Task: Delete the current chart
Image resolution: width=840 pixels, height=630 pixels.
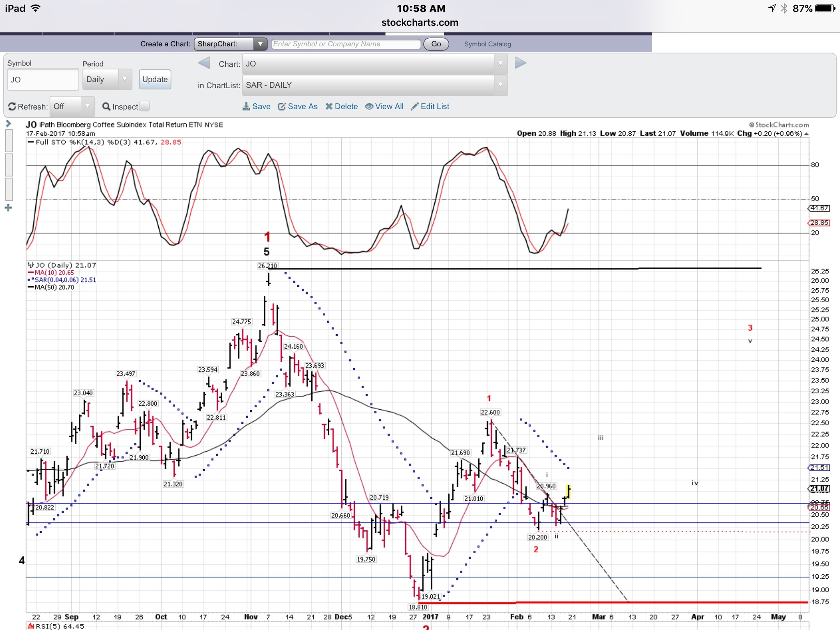Action: [341, 107]
